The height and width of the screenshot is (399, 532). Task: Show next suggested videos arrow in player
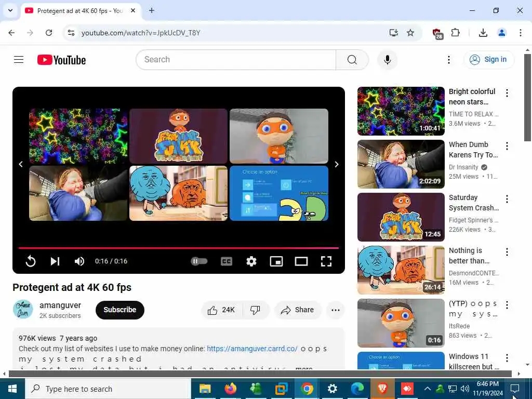coord(337,164)
